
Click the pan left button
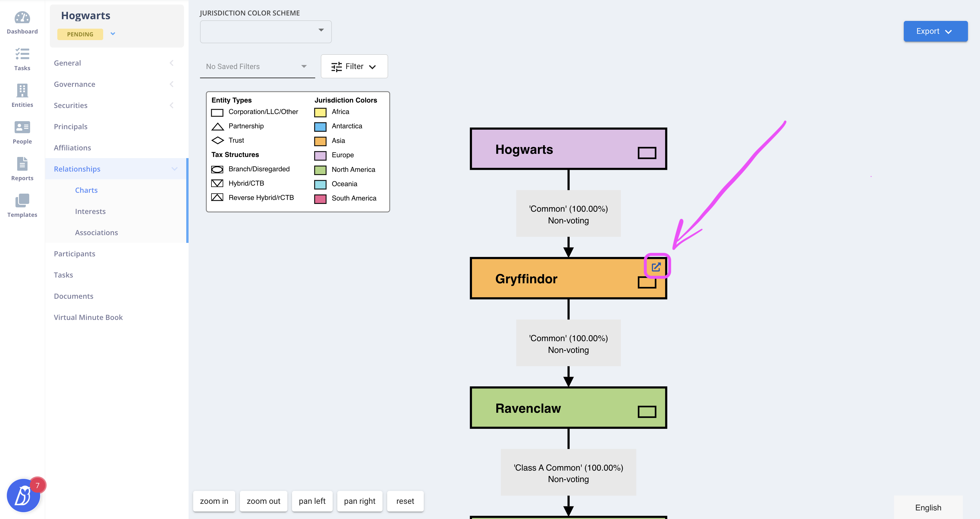click(312, 501)
